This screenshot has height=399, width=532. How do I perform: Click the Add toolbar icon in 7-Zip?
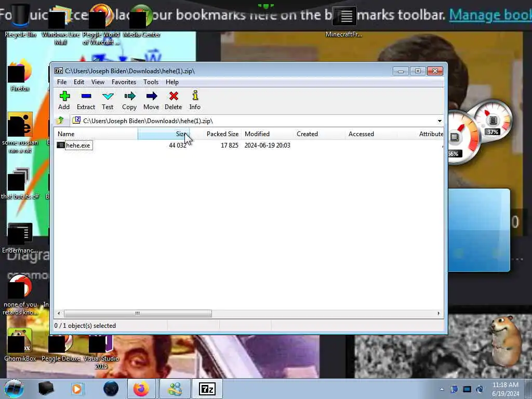[x=64, y=100]
